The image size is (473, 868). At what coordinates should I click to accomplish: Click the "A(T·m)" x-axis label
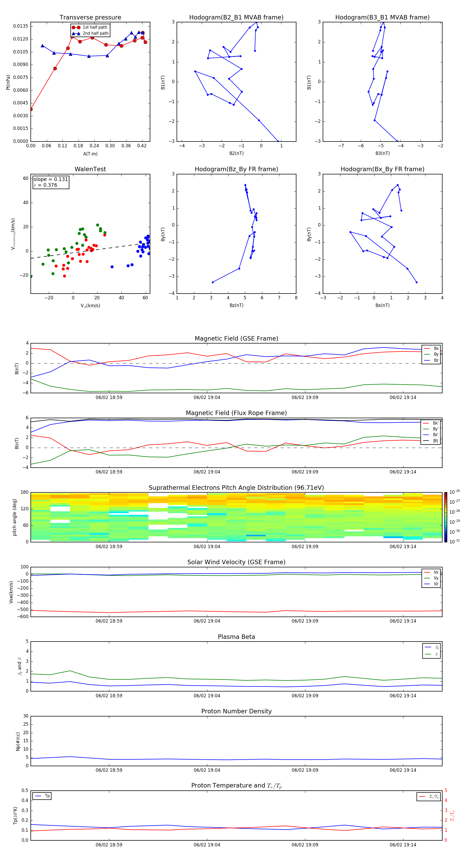(90, 154)
